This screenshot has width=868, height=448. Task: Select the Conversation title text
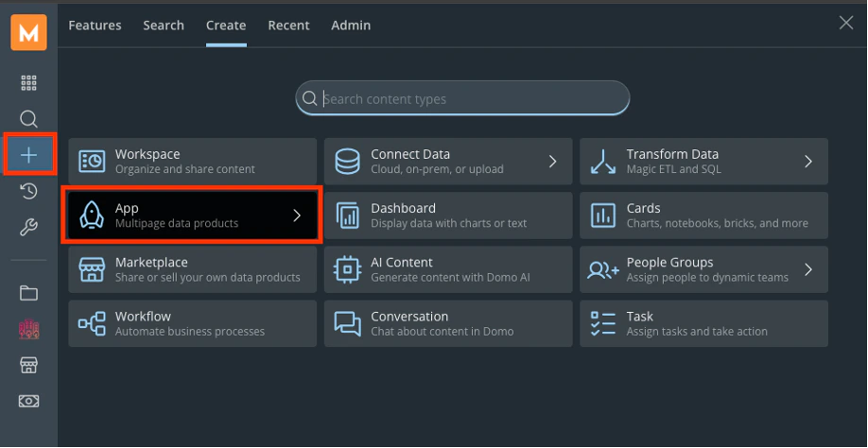[409, 317]
